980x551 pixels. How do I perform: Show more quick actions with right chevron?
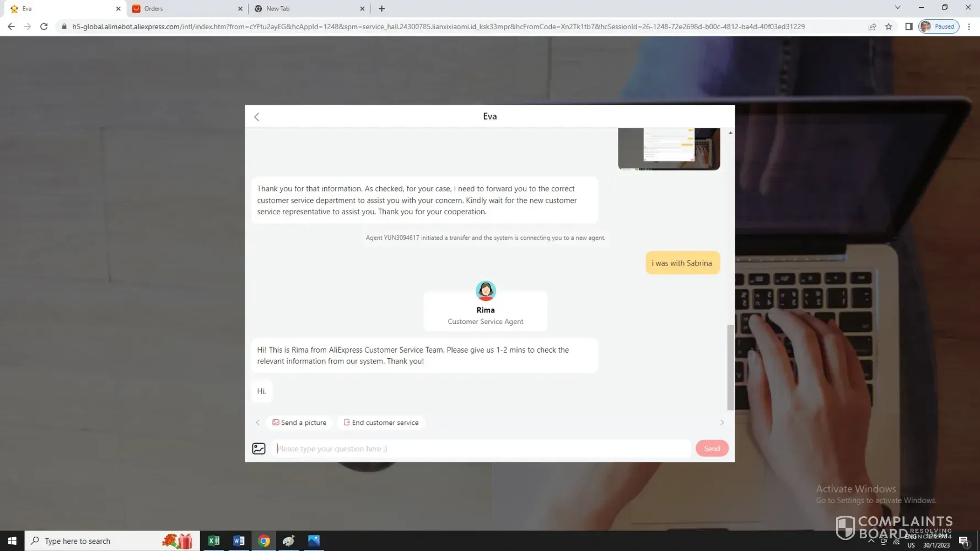pyautogui.click(x=722, y=423)
